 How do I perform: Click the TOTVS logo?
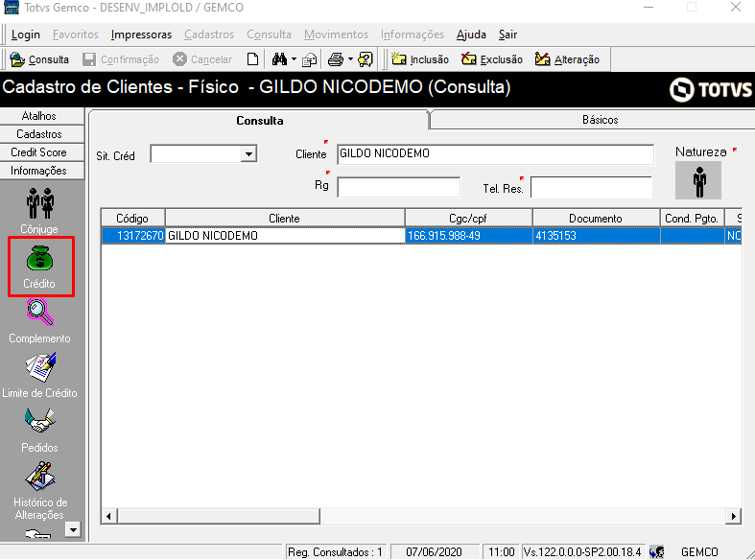tap(711, 89)
